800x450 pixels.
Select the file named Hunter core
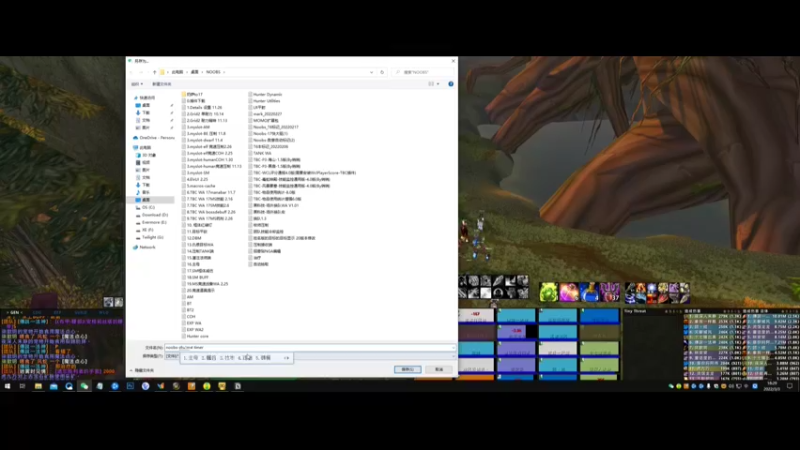(195, 336)
